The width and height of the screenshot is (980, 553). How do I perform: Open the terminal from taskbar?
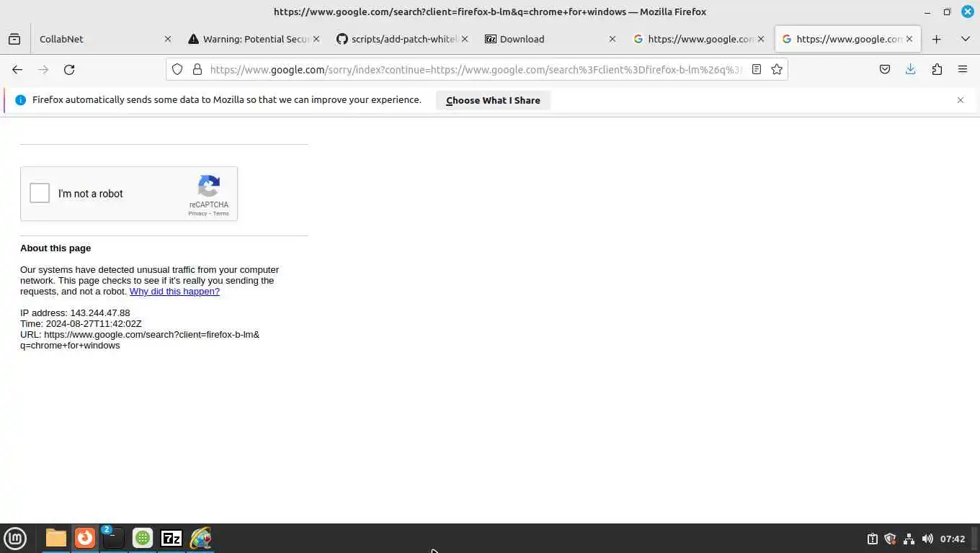(113, 538)
